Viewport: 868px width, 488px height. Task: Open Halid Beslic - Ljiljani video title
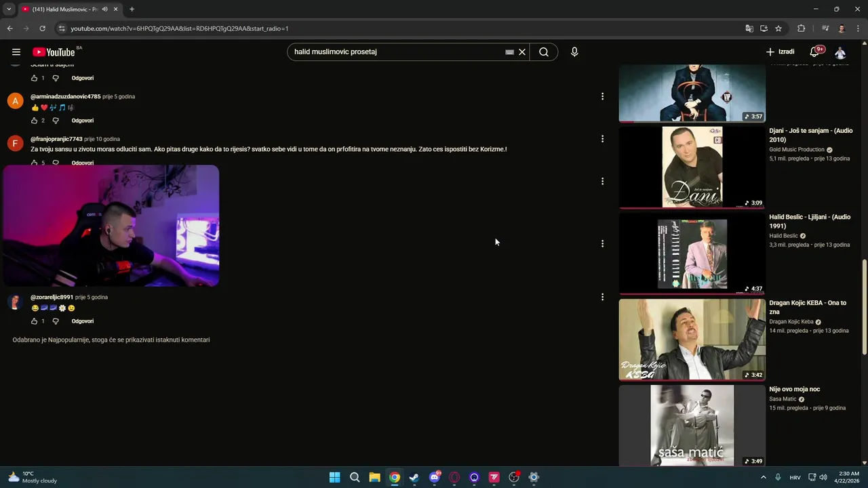[810, 221]
